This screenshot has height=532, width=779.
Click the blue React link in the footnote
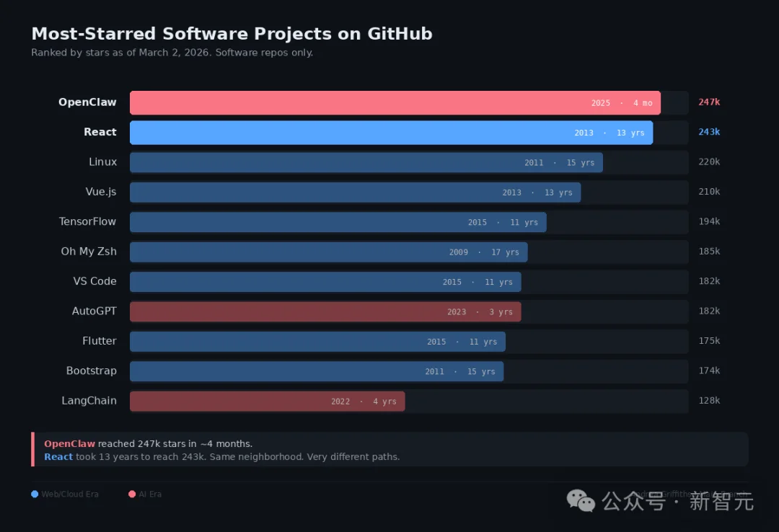point(58,457)
